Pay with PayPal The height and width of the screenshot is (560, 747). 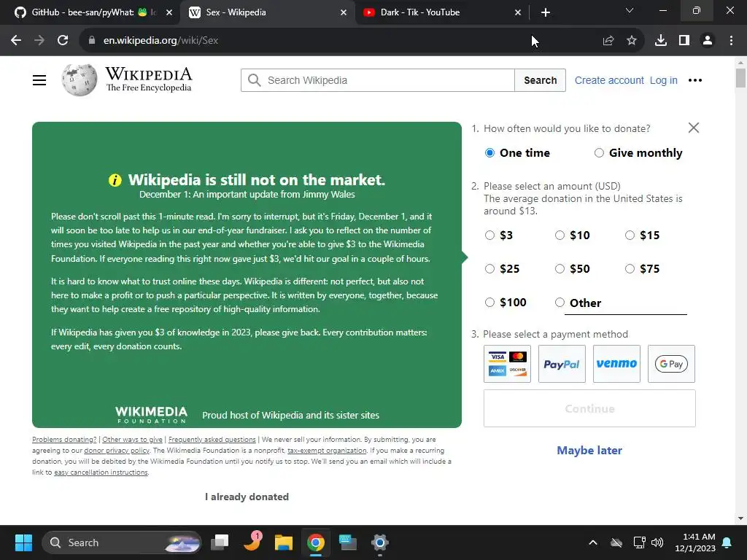click(562, 364)
